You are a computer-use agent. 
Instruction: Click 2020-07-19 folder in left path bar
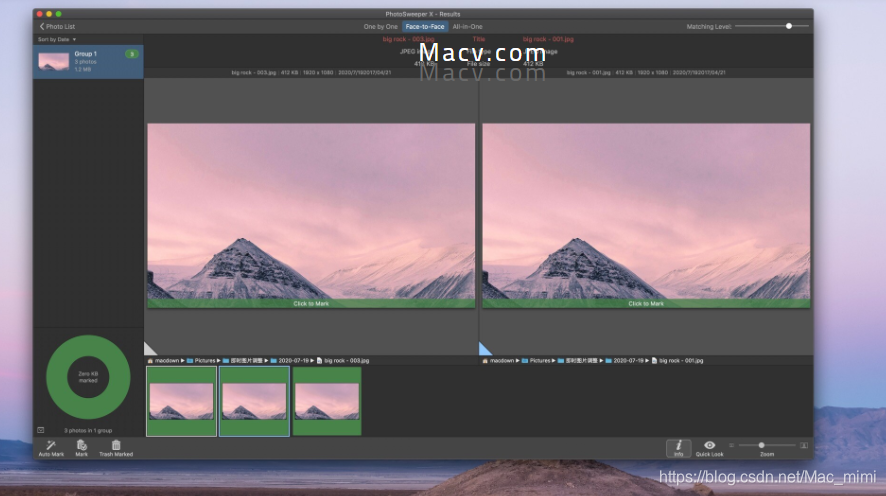[x=289, y=360]
